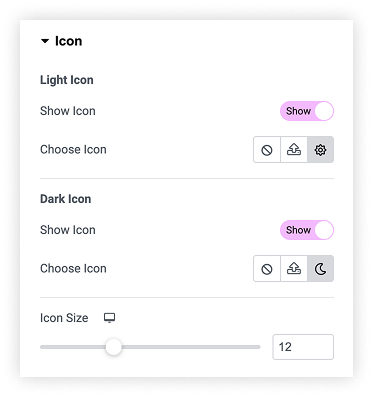The image size is (373, 397).
Task: Click the Icon Size label
Action: pyautogui.click(x=64, y=318)
